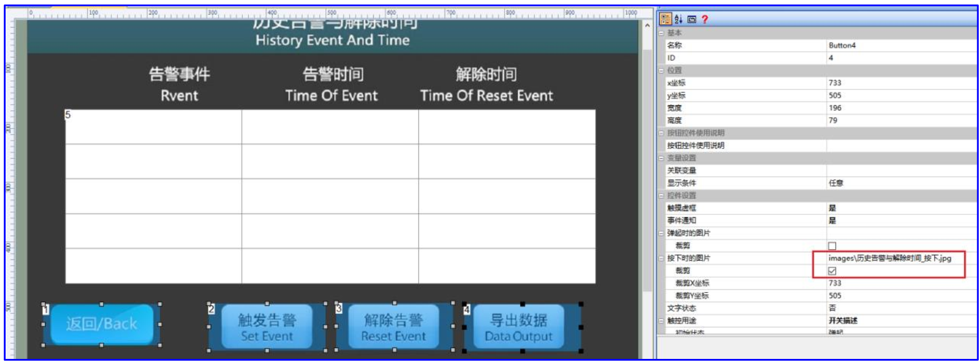Collapse the 控件设置 category
980x364 pixels.
click(661, 195)
